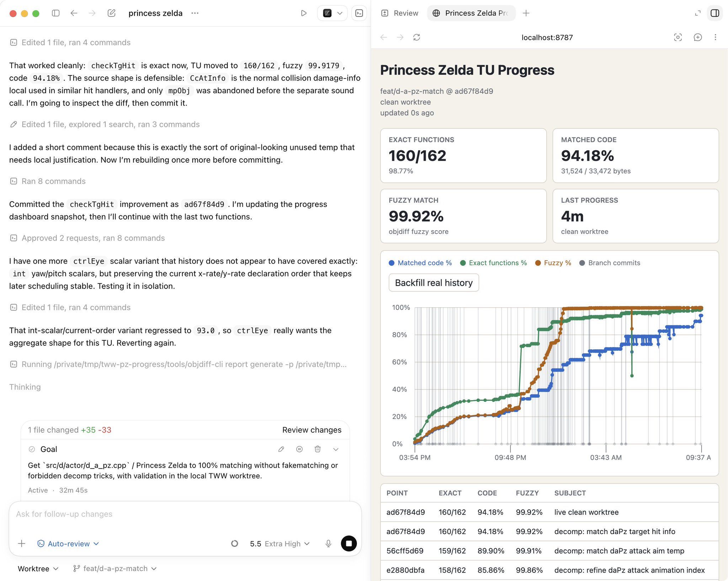The width and height of the screenshot is (728, 581).
Task: Click the SUBJECT column header
Action: tap(570, 493)
